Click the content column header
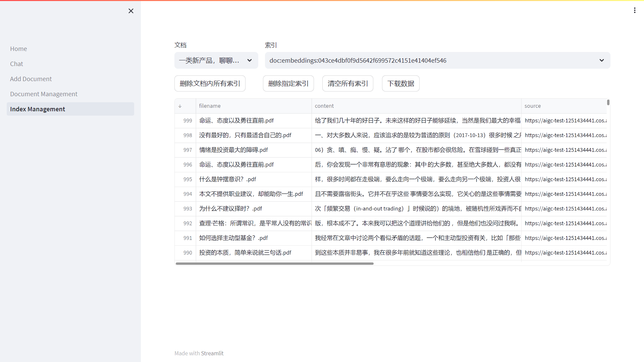Screen dimensions: 644x362 coord(324,106)
